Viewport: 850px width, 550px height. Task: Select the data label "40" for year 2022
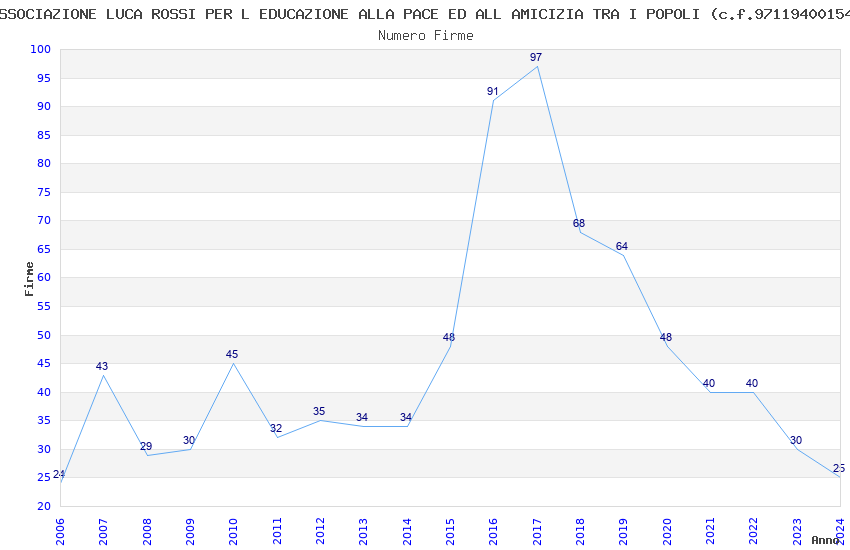751,383
